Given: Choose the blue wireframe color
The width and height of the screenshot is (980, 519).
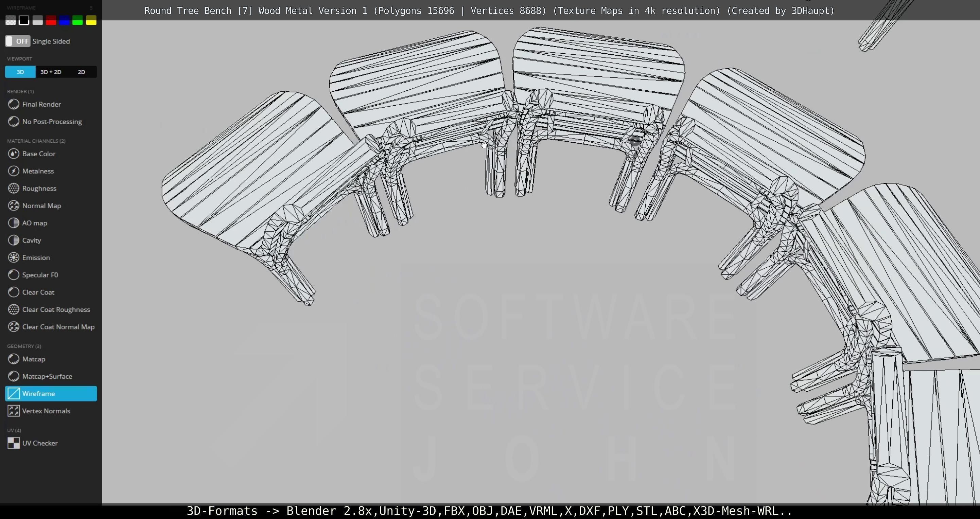Looking at the screenshot, I should click(64, 20).
